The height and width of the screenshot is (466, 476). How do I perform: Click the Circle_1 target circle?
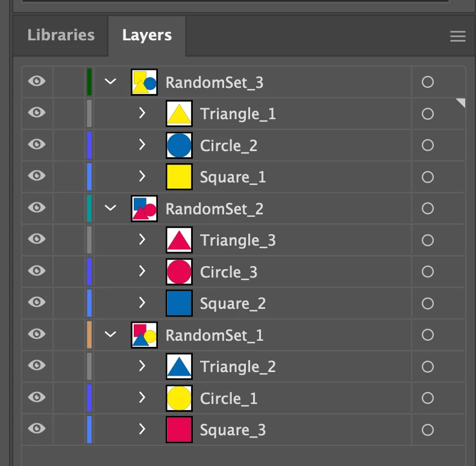point(427,398)
